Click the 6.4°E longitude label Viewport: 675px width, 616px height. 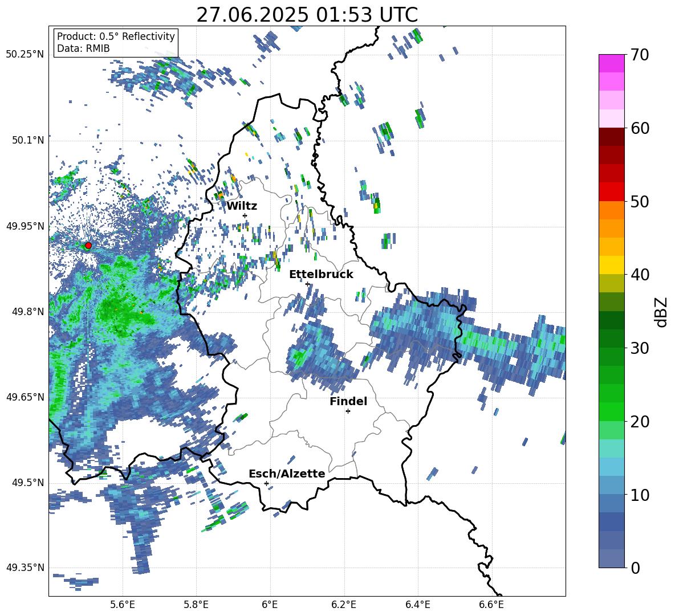click(x=417, y=605)
